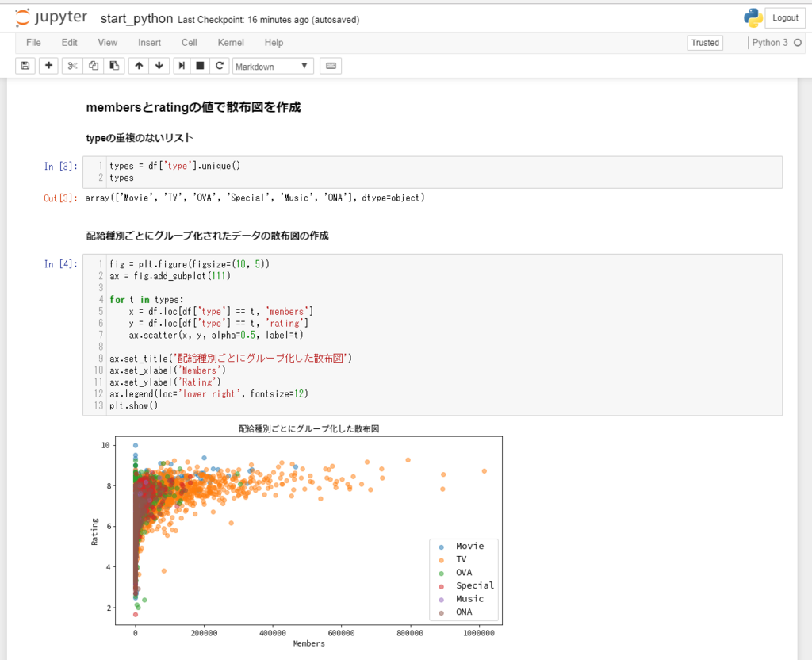Move selected cell up arrow
812x660 pixels.
(139, 66)
